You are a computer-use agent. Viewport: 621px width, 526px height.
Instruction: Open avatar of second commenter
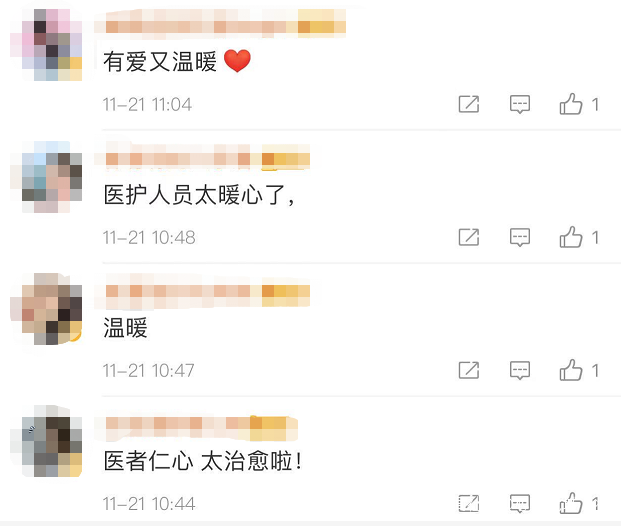[46, 177]
